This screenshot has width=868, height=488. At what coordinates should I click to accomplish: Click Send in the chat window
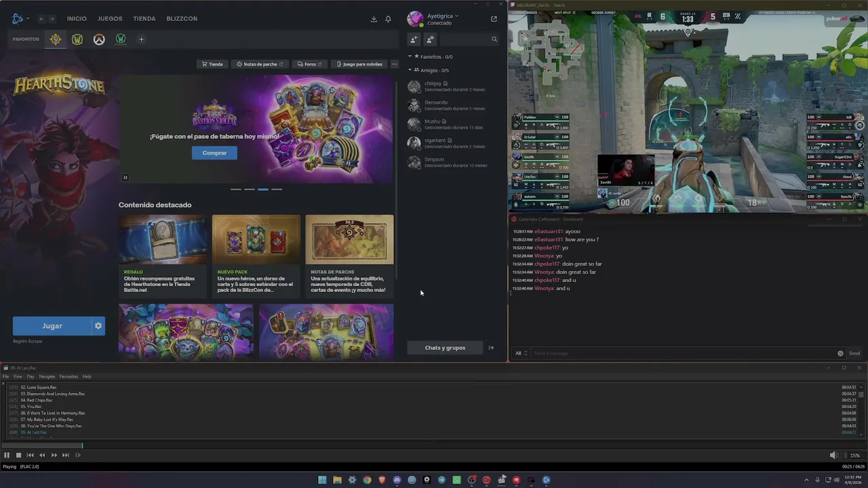point(854,353)
